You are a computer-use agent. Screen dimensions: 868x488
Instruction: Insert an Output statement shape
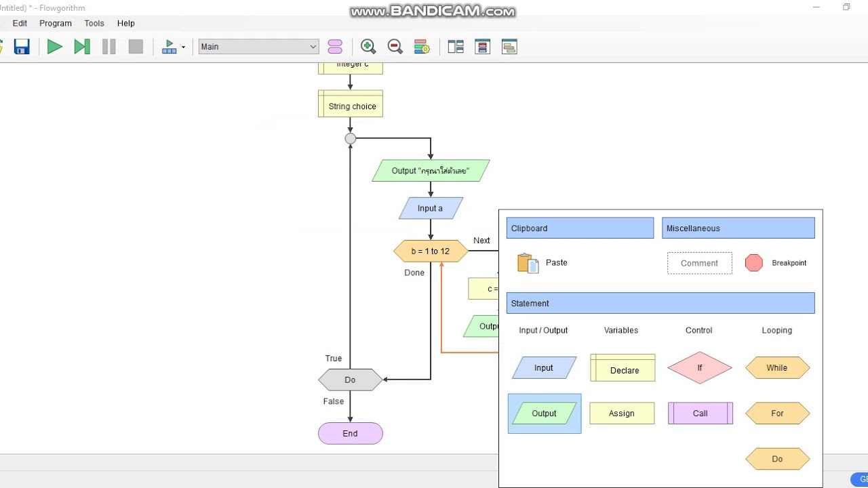pos(544,413)
